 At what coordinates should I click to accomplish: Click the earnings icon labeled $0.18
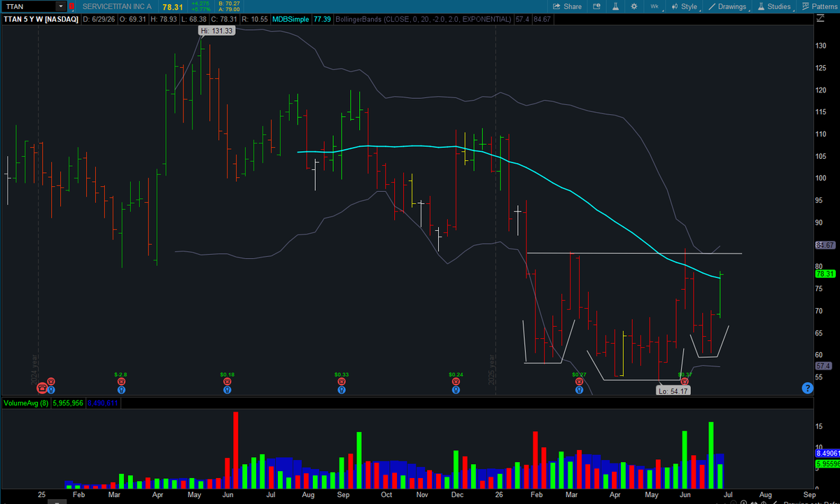pyautogui.click(x=227, y=381)
